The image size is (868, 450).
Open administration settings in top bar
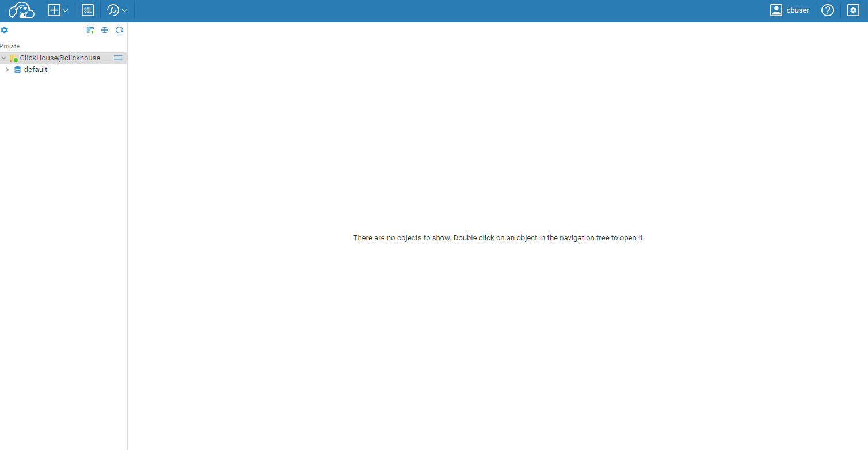(853, 10)
